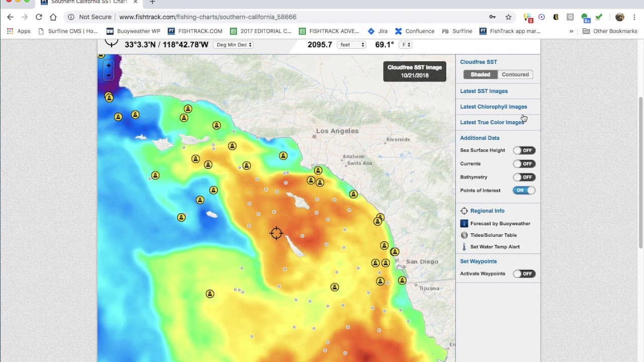The width and height of the screenshot is (644, 362).
Task: Open Forecast by Buoyweather icon
Action: tap(464, 224)
